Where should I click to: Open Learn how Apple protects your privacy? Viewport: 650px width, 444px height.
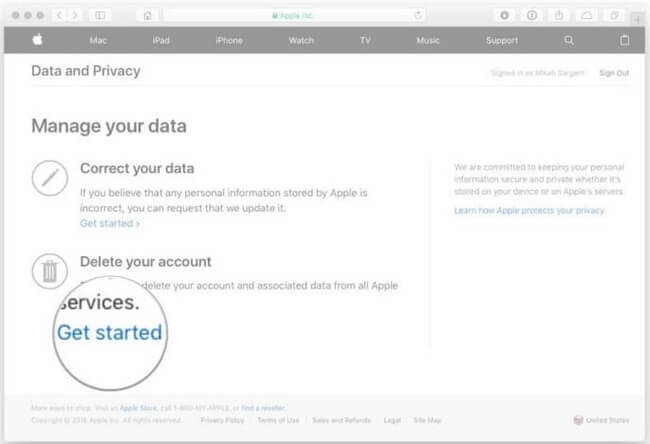[529, 211]
